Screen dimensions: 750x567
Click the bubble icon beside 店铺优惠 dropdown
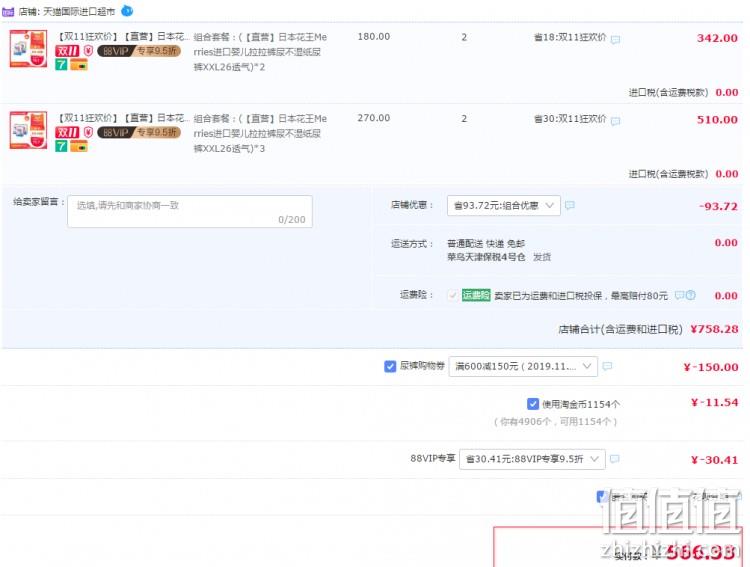click(570, 205)
